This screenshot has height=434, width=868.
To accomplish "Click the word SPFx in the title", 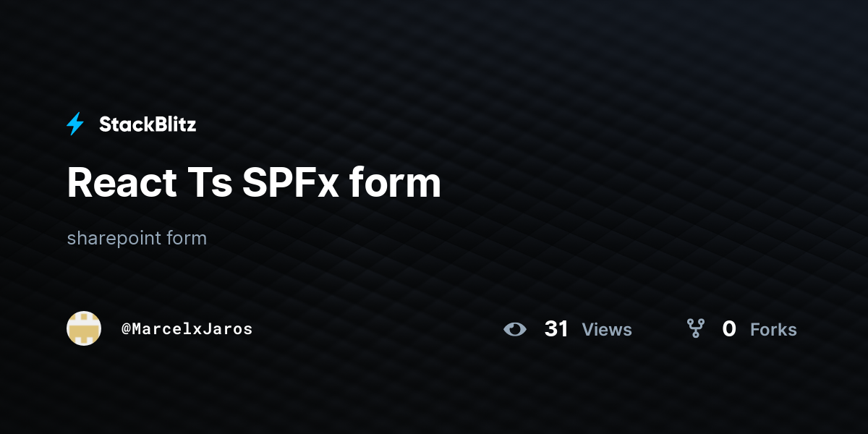I will (x=290, y=183).
